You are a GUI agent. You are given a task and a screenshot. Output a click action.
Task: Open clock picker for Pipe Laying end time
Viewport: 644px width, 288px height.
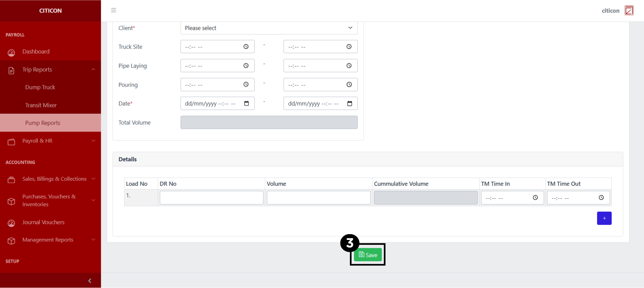[349, 66]
